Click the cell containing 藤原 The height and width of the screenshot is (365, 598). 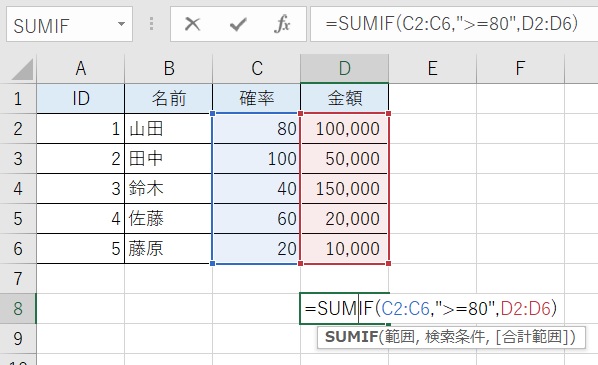coord(169,249)
